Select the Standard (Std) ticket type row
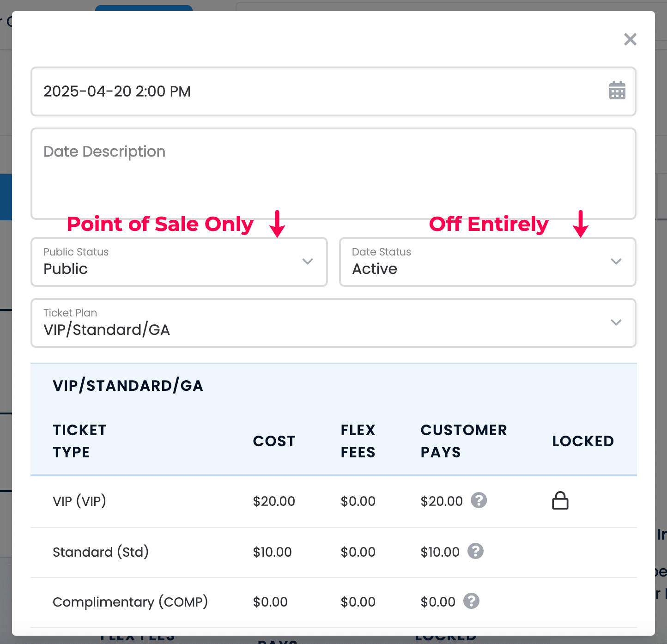Image resolution: width=667 pixels, height=644 pixels. tap(333, 553)
